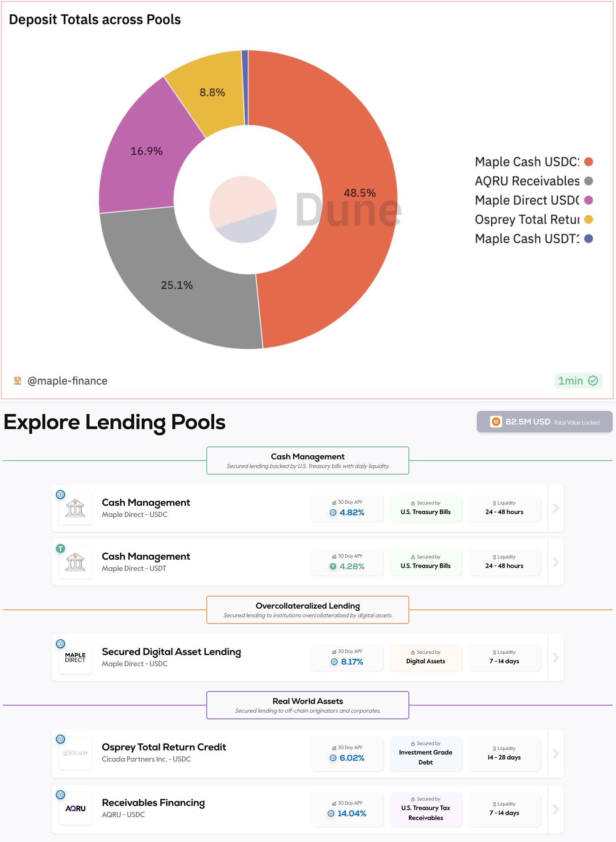
Task: Click the bank icon for Maple Direct USDC pool
Action: click(x=75, y=508)
